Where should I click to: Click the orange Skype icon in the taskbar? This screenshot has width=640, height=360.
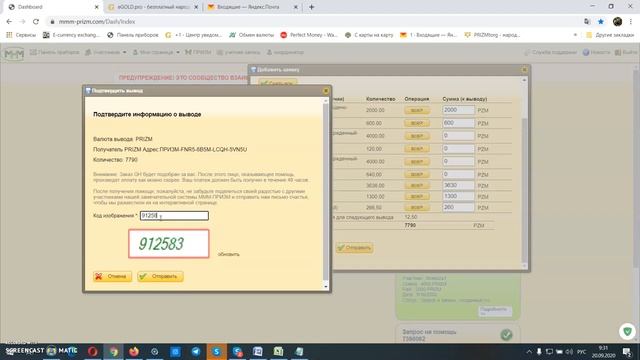(216, 351)
